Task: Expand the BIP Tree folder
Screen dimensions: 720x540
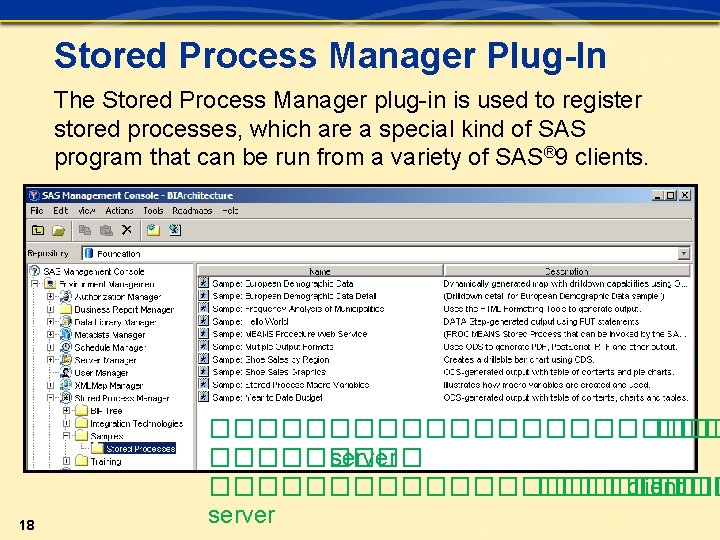Action: (x=66, y=411)
